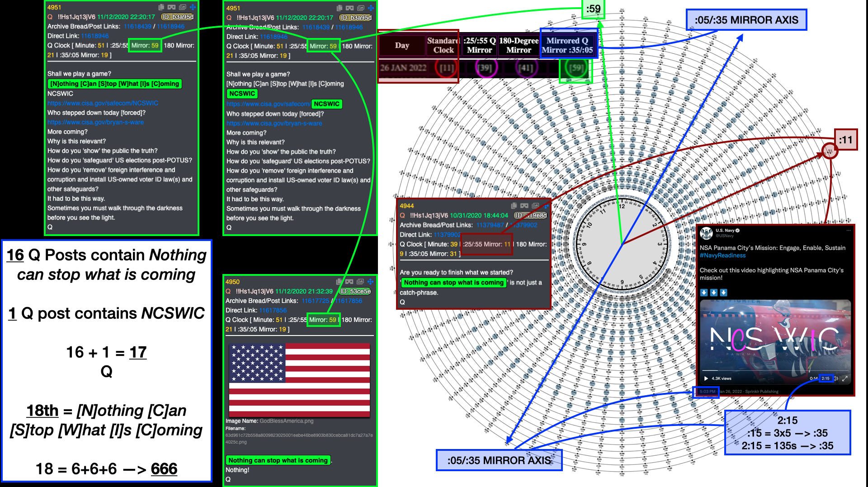Open the cisa.gov/bryan-s-ware link in the leftmost post
The height and width of the screenshot is (487, 868).
point(95,122)
